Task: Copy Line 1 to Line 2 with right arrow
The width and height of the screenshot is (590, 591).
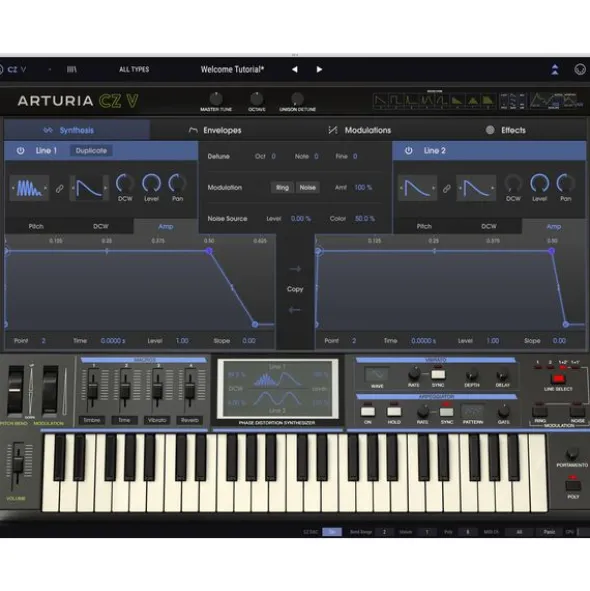Action: 295,269
